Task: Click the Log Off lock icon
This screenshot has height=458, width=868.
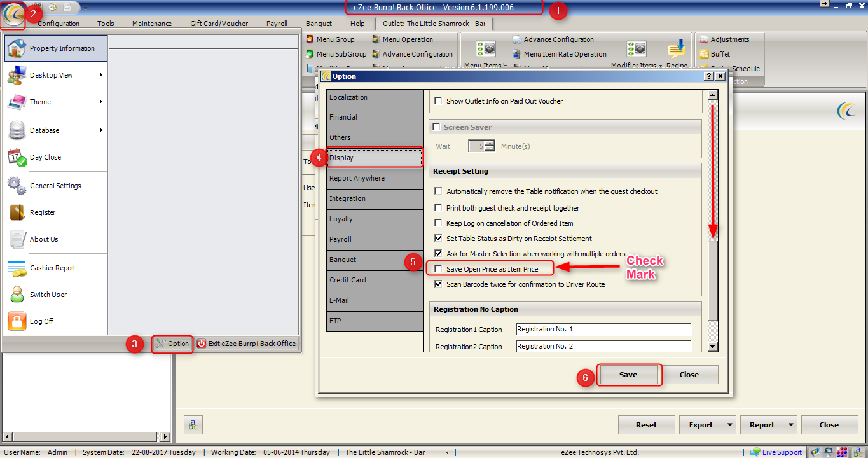Action: [17, 321]
